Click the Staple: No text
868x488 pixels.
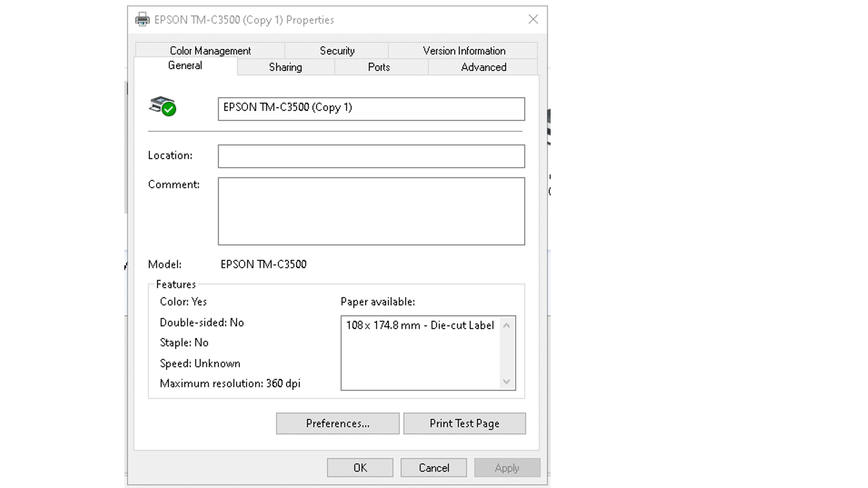pyautogui.click(x=184, y=343)
